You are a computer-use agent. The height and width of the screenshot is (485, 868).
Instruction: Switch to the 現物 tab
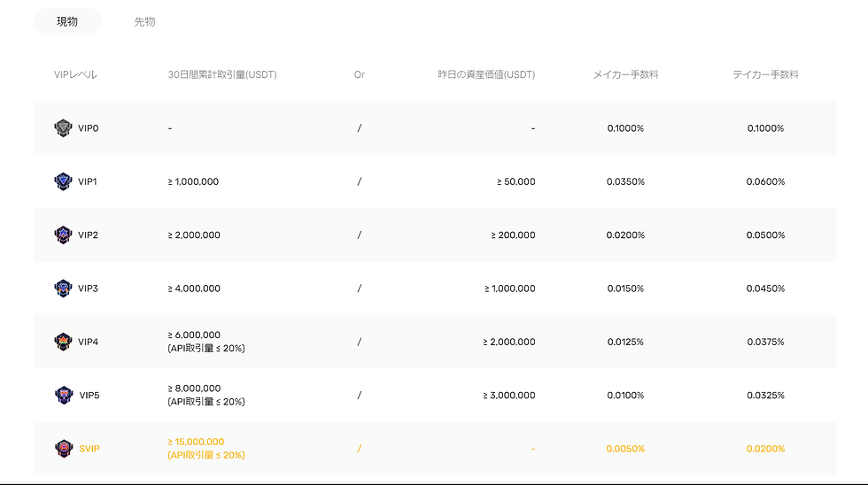(67, 21)
